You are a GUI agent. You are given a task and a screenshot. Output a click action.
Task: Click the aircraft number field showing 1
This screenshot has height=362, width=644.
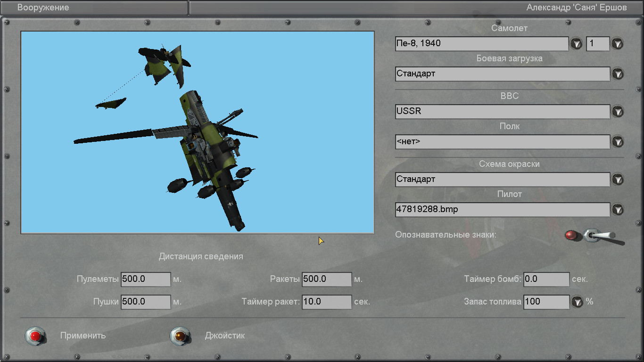pyautogui.click(x=598, y=44)
